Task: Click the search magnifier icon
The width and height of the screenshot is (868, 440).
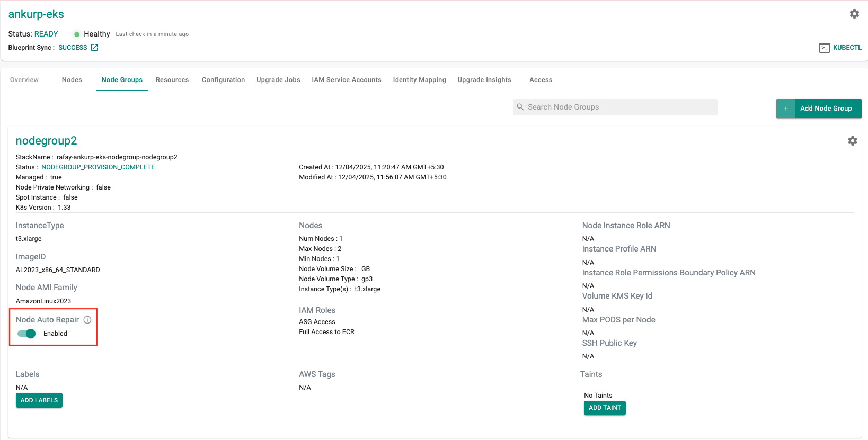Action: click(520, 107)
